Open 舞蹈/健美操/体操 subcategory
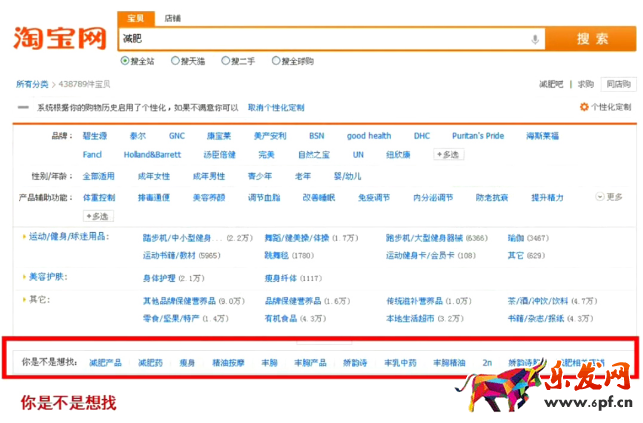This screenshot has width=643, height=423. (296, 238)
